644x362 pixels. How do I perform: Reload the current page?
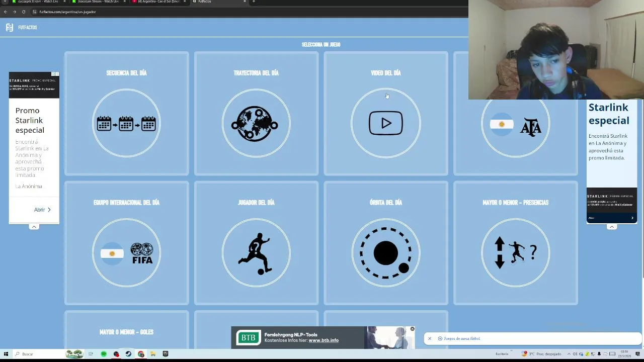[x=23, y=12]
